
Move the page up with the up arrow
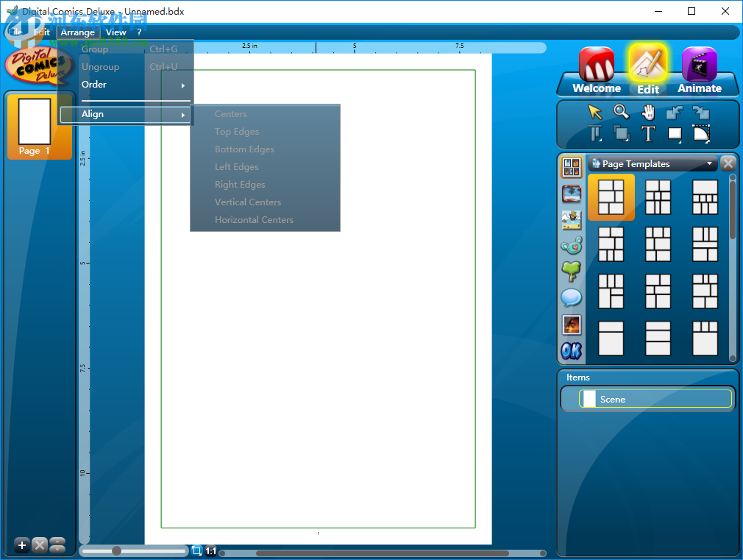tap(57, 542)
